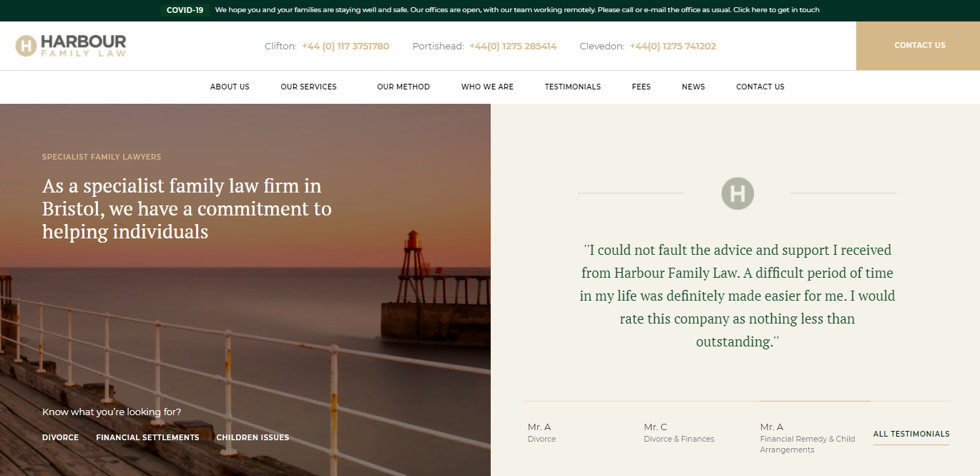Open the COVID-19 notice banner link
The height and width of the screenshot is (476, 980).
[517, 10]
